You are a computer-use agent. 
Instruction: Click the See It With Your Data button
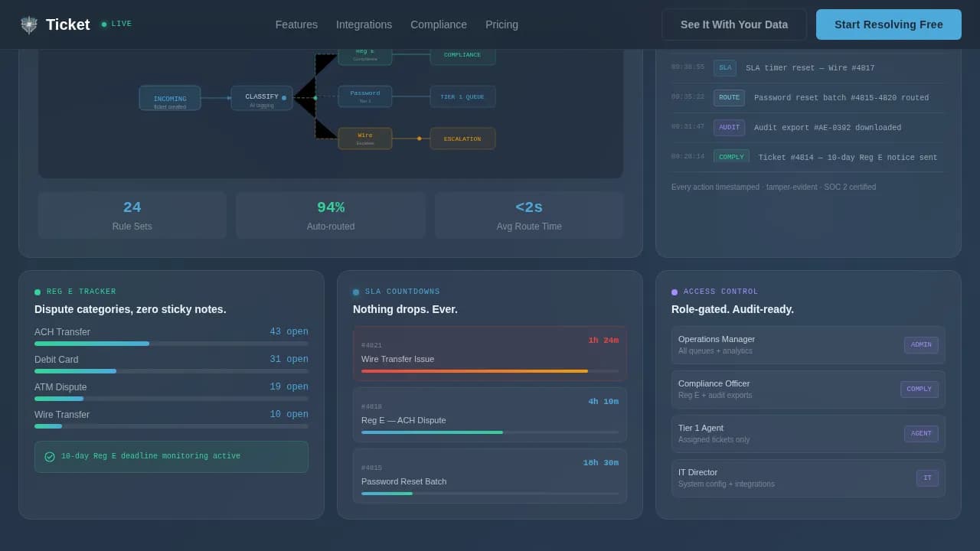click(x=733, y=24)
